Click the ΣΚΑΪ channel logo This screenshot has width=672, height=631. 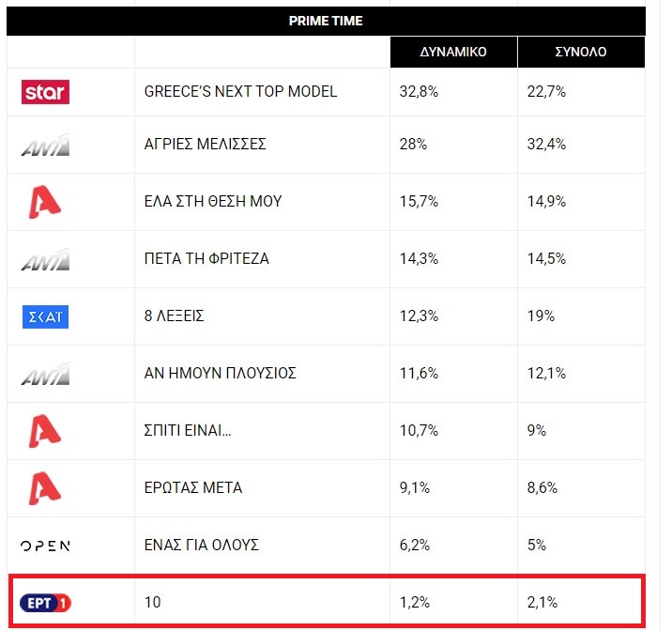(45, 316)
